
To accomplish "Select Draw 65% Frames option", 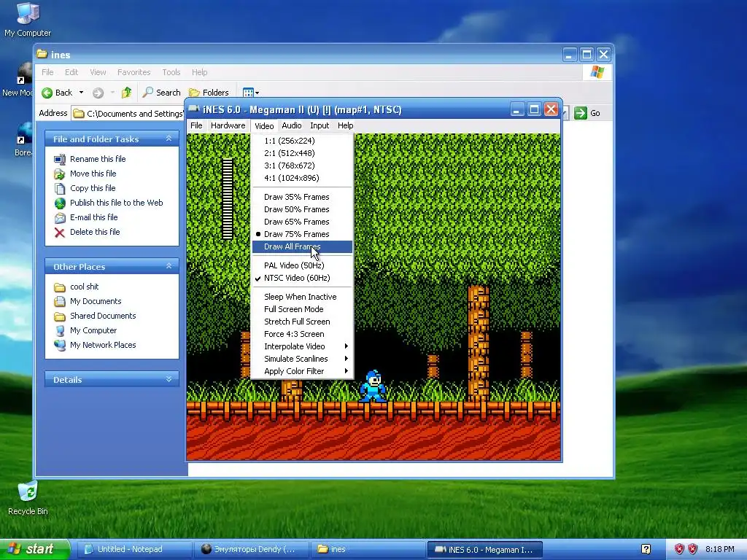I will click(302, 222).
